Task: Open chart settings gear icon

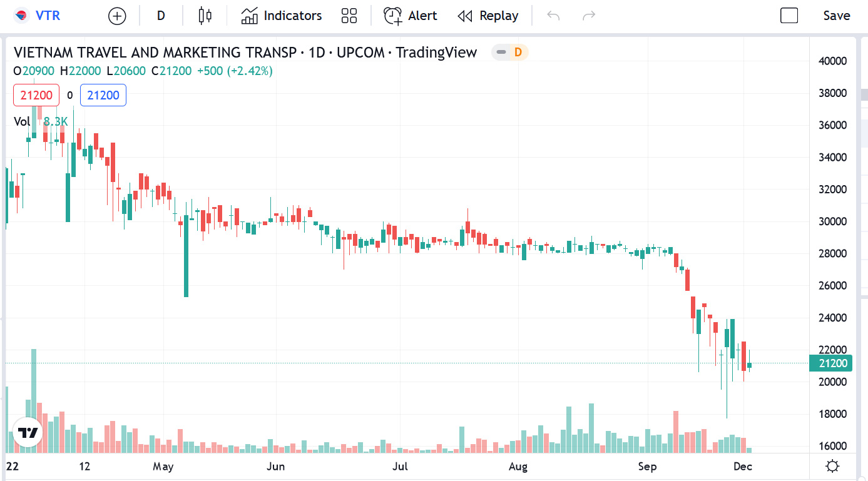Action: [832, 466]
